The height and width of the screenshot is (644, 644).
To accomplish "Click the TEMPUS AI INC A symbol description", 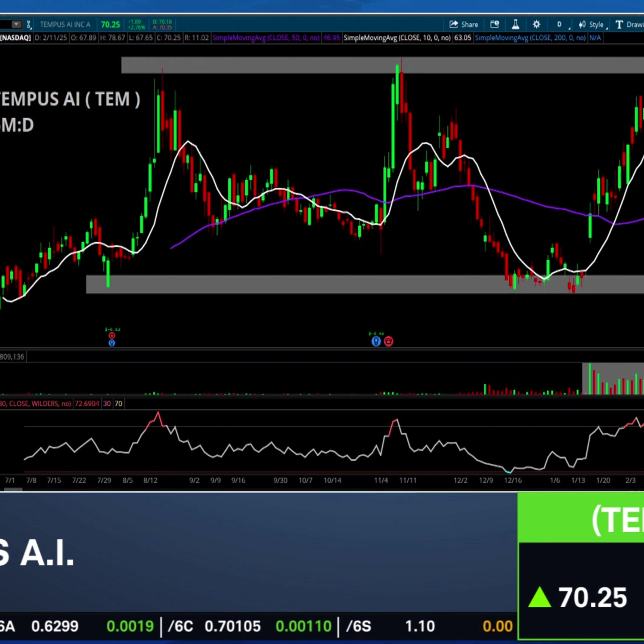I will click(x=65, y=25).
